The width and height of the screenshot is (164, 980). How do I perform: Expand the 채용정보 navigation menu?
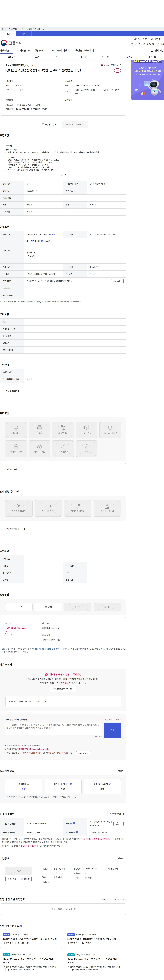click(x=6, y=51)
